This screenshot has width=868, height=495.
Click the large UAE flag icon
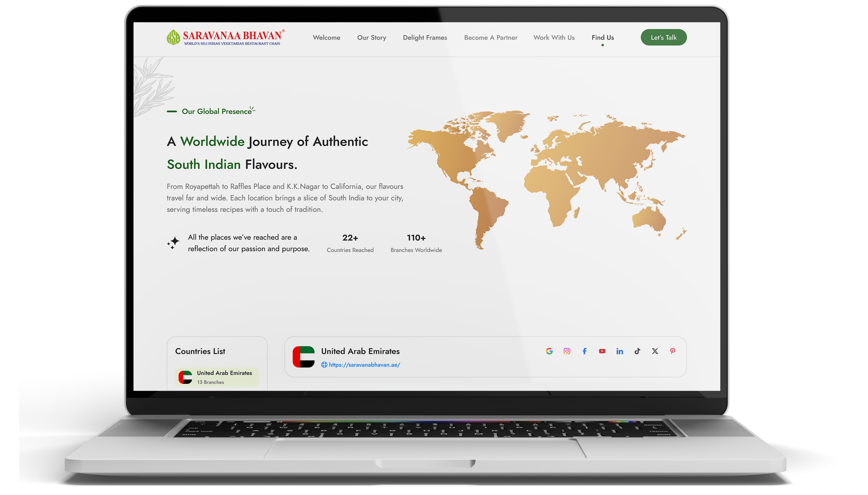click(303, 357)
